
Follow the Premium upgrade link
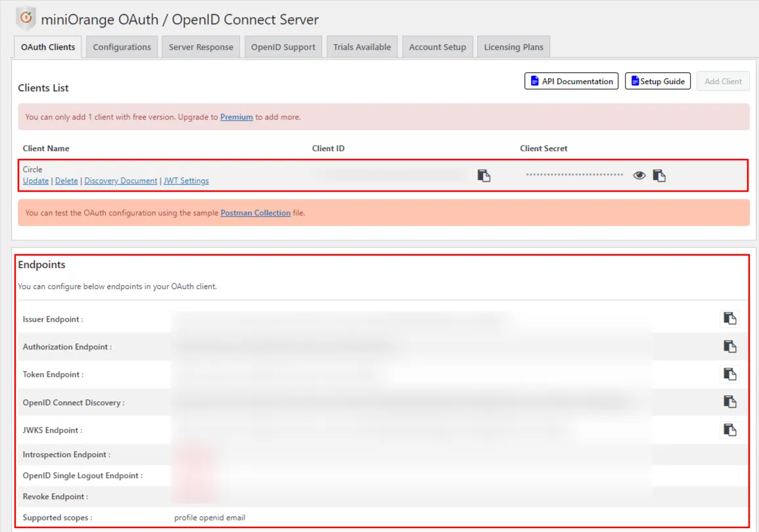(236, 117)
